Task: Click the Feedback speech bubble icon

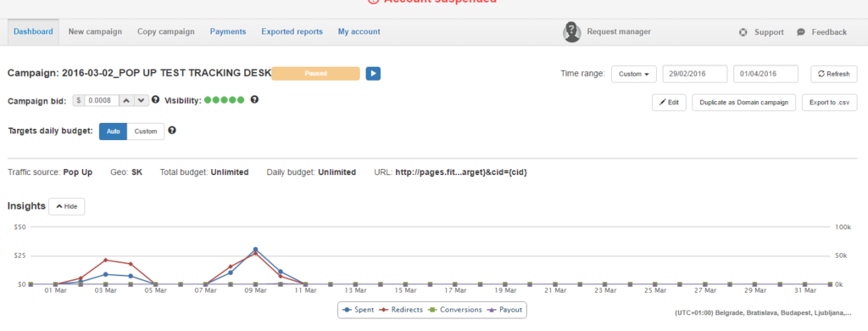Action: pos(801,32)
